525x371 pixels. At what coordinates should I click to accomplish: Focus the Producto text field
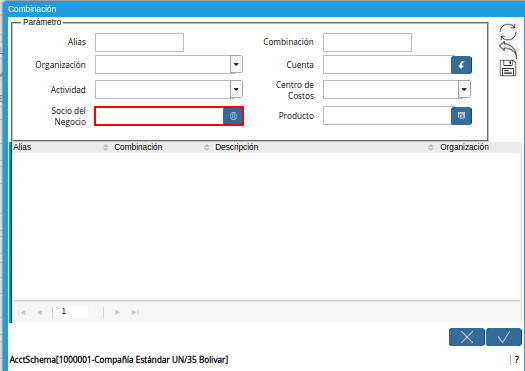[x=387, y=116]
